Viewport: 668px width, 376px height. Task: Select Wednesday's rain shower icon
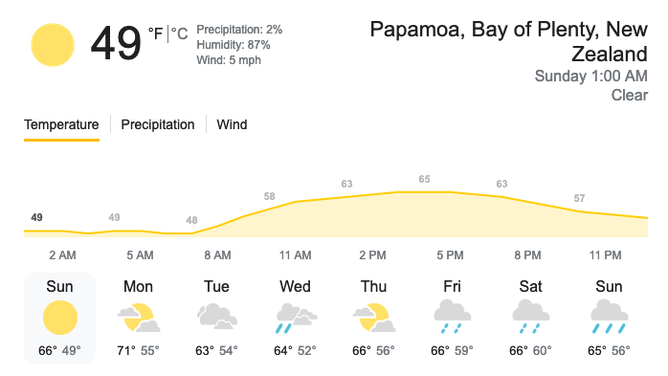pyautogui.click(x=296, y=318)
